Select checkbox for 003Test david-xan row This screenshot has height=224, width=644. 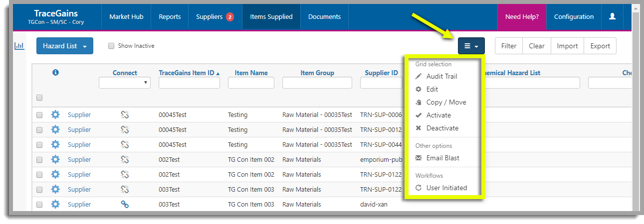[x=39, y=205]
